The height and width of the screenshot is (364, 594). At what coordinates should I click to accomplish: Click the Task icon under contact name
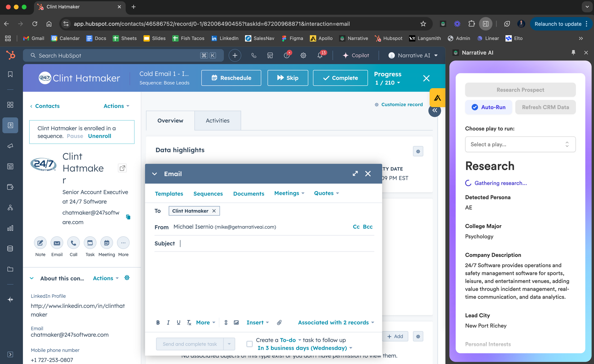coord(90,243)
